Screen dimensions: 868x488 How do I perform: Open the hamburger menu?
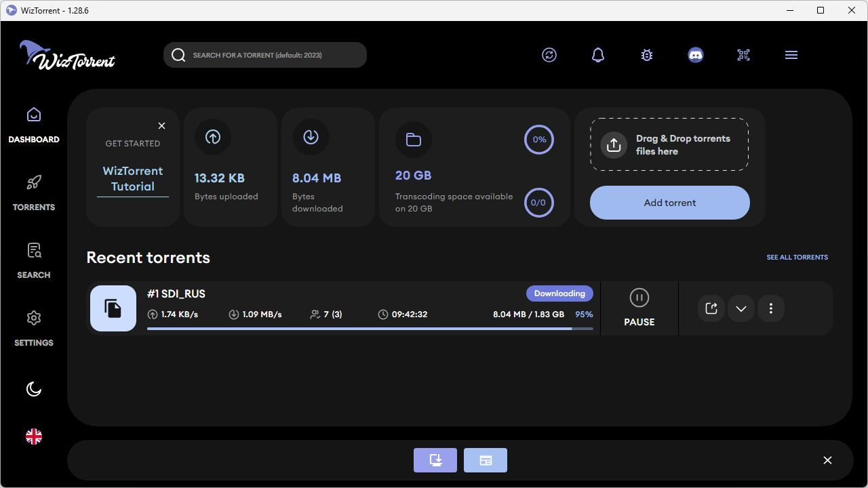[x=791, y=55]
